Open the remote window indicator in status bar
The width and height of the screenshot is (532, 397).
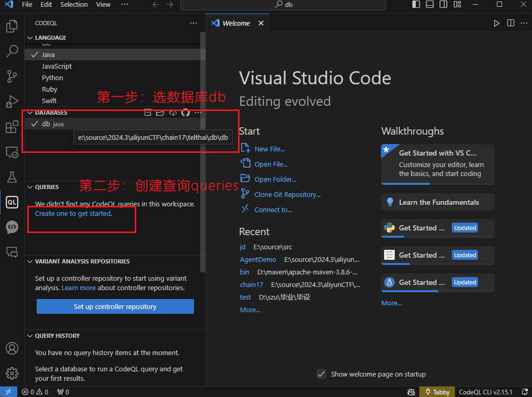click(x=8, y=392)
